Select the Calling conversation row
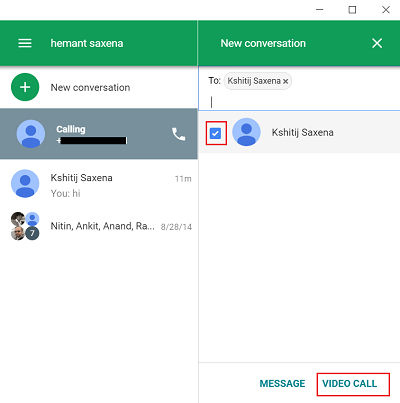This screenshot has width=400, height=403. 99,133
